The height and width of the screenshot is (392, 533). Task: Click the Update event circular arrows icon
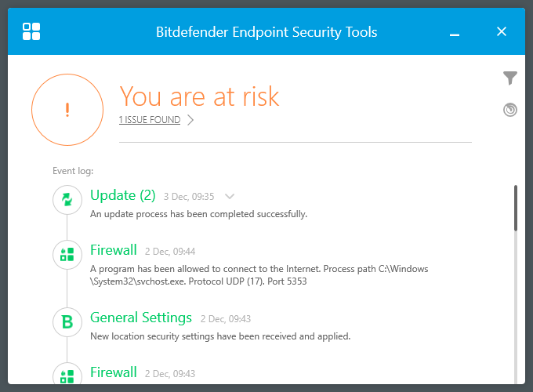[67, 201]
